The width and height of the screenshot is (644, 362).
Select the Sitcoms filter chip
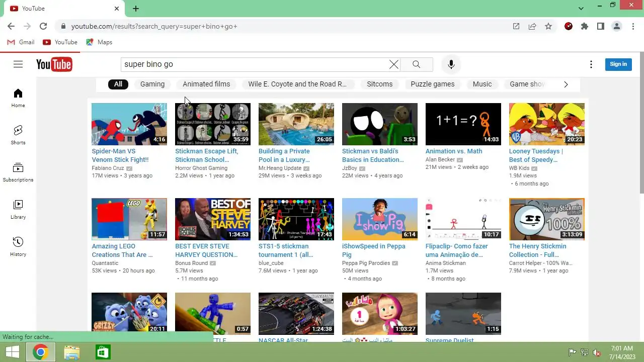pyautogui.click(x=379, y=84)
